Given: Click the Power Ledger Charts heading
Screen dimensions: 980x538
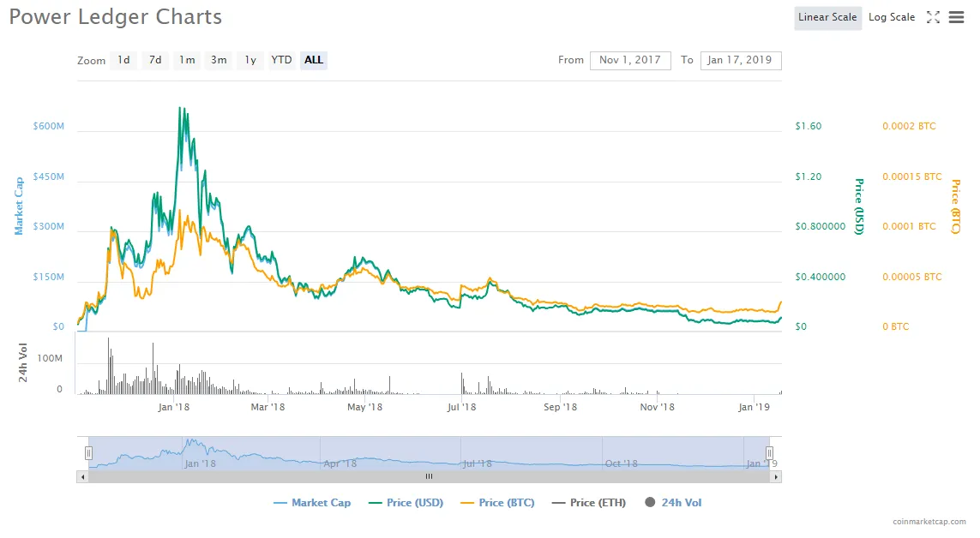Looking at the screenshot, I should (x=116, y=17).
